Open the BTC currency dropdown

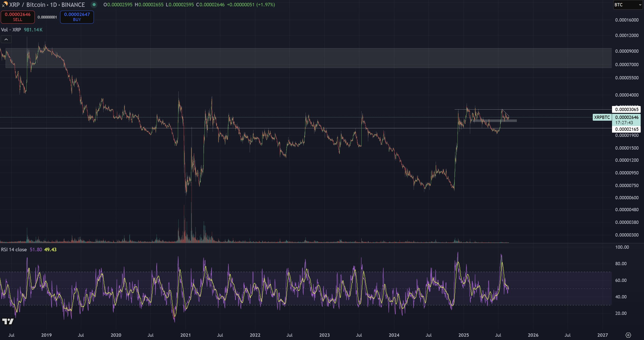(x=627, y=5)
